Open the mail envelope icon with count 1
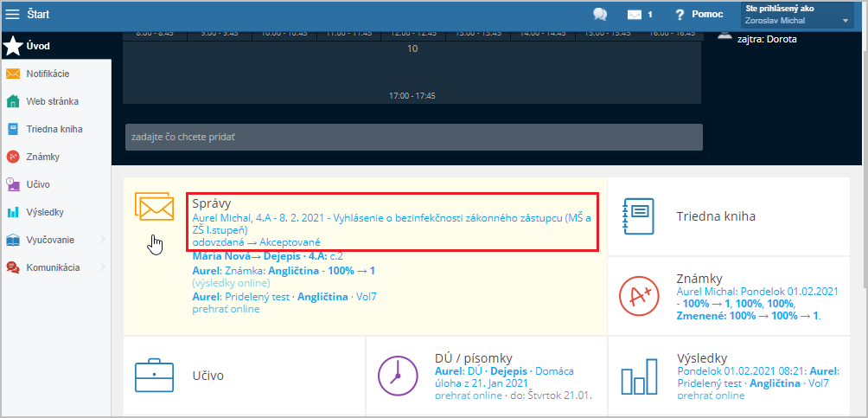868x418 pixels. pos(635,15)
